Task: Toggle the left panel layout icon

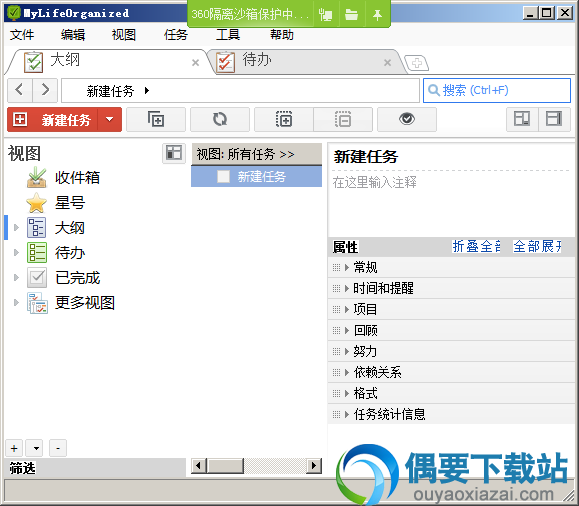Action: point(522,119)
